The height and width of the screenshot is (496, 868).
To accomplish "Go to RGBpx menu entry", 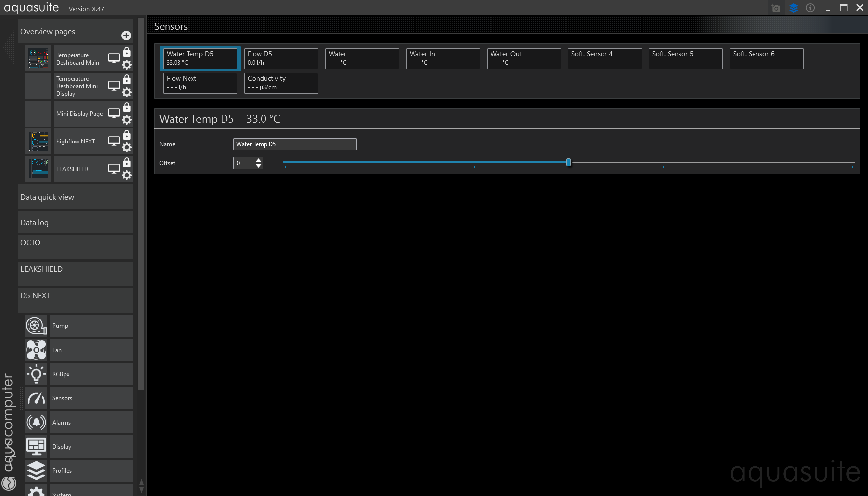I will coord(91,374).
